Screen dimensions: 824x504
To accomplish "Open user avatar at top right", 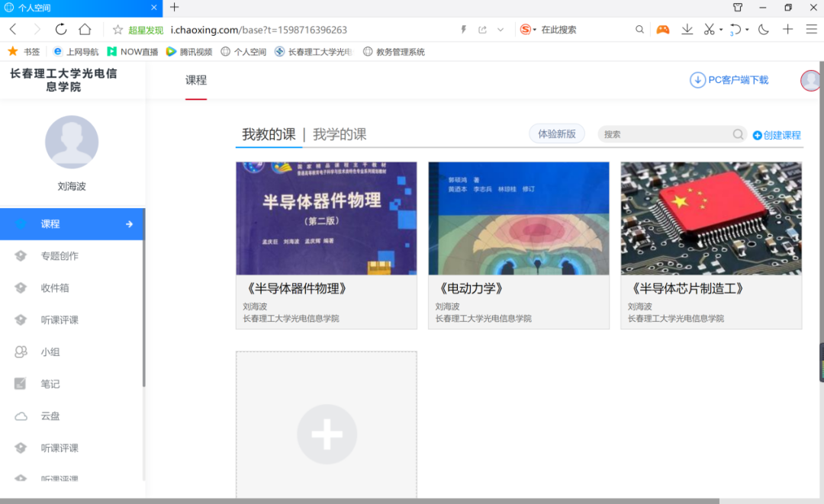I will click(810, 80).
